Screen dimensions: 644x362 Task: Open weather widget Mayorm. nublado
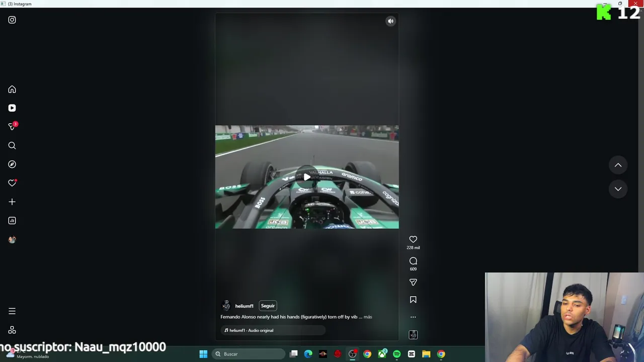tap(28, 354)
